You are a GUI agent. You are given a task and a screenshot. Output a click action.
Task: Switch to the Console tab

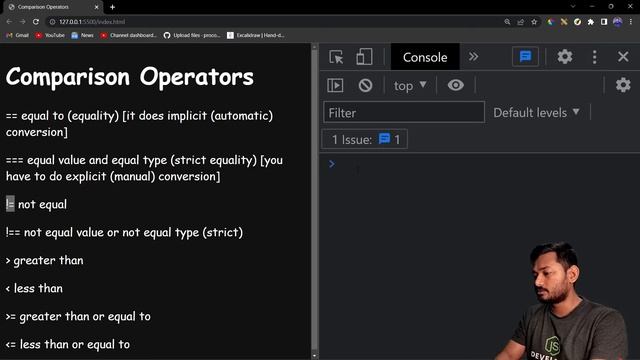[425, 57]
